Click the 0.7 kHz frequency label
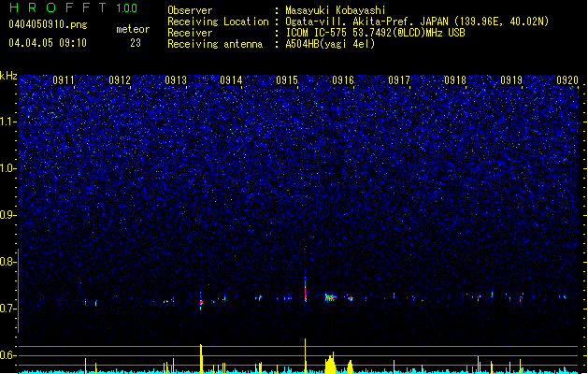The height and width of the screenshot is (374, 588). coord(7,309)
